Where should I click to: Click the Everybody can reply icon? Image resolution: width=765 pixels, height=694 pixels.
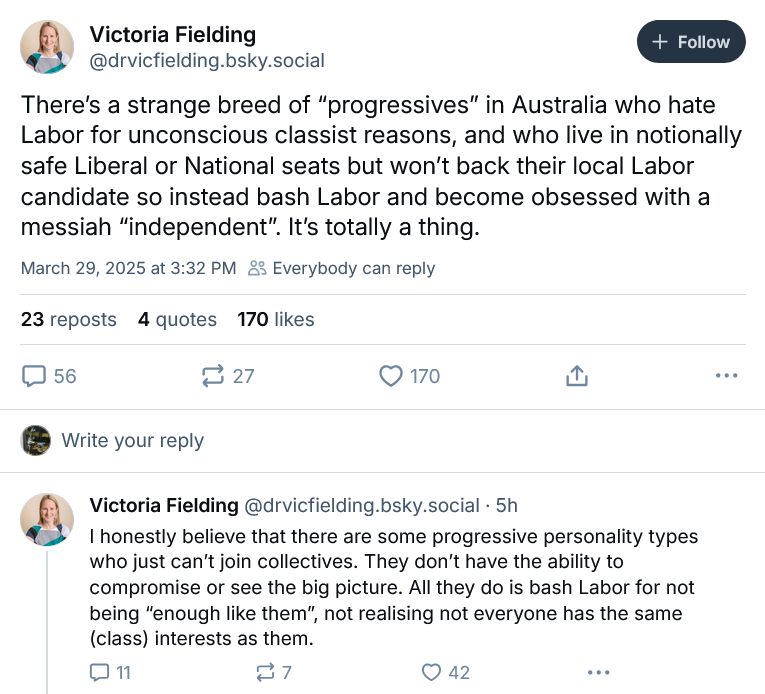pyautogui.click(x=258, y=268)
